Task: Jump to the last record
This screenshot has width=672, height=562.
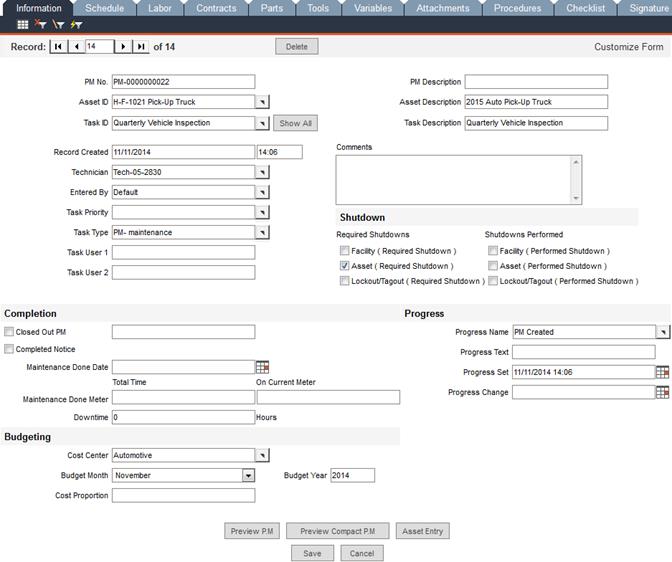Action: (x=140, y=47)
